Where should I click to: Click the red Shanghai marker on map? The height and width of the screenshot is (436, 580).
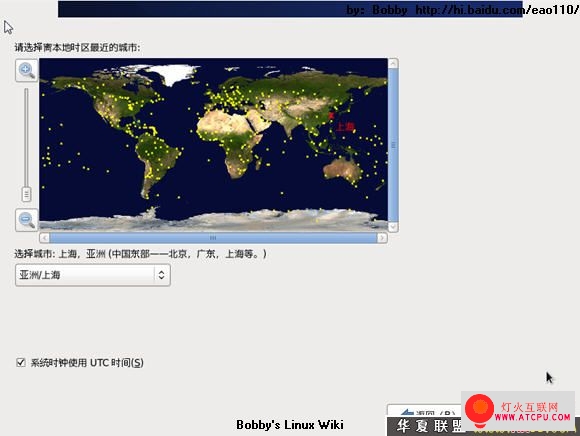coord(331,116)
